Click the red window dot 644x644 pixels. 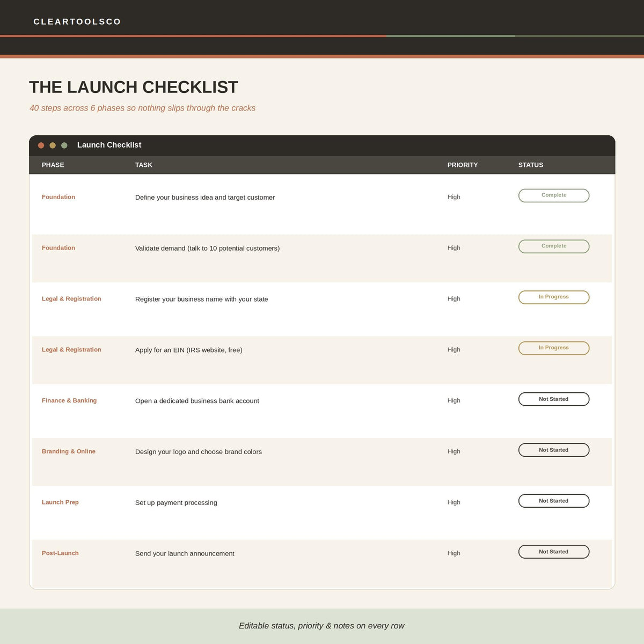tap(41, 145)
